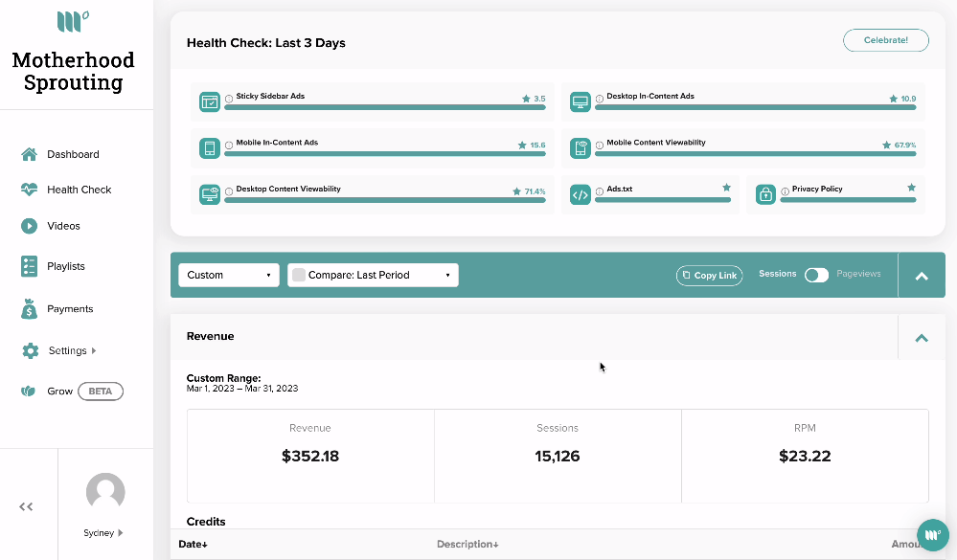957x560 pixels.
Task: Sort credits by Description column
Action: [x=467, y=544]
